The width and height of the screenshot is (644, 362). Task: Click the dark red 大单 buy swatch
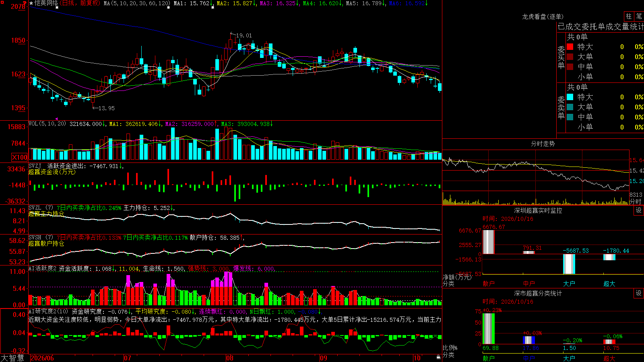click(x=570, y=57)
